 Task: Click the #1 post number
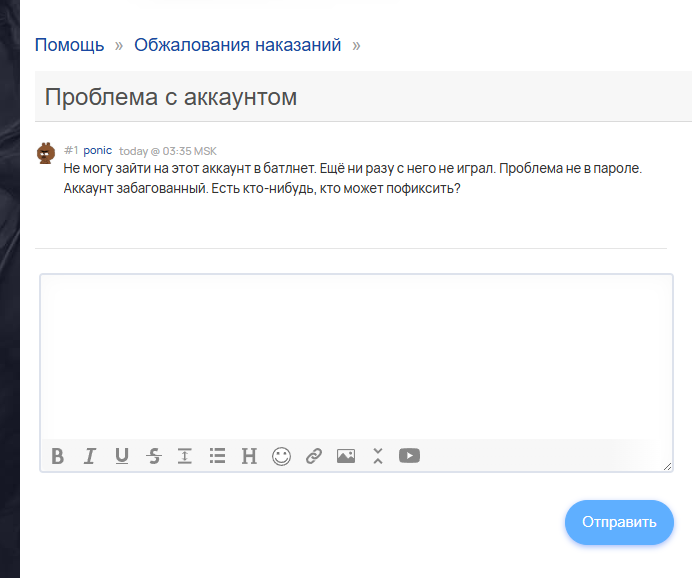pos(71,150)
